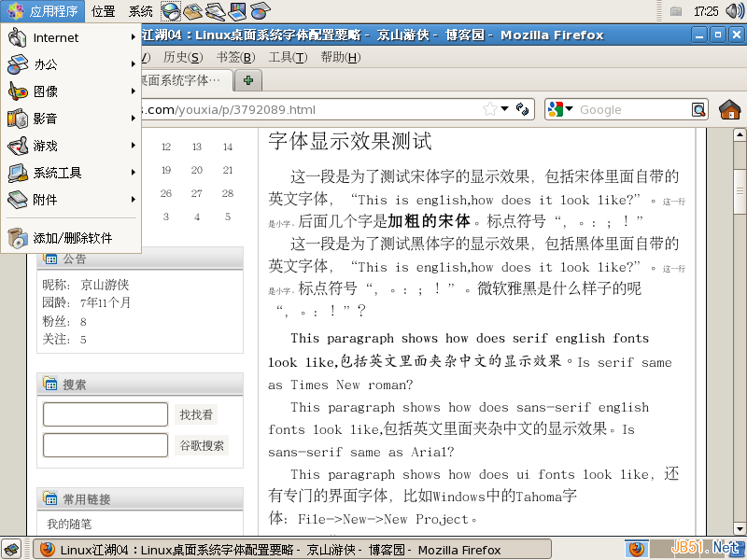Click the keyboard indicator icon beside the clock
The image size is (747, 560).
[x=675, y=11]
